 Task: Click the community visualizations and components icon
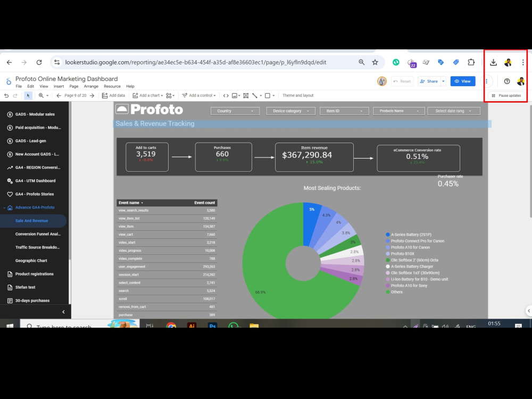169,96
